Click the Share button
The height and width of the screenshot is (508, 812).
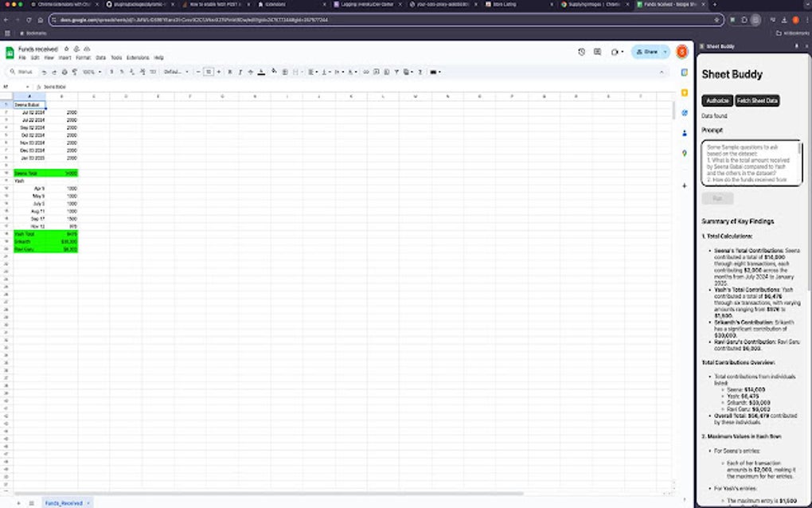[649, 52]
